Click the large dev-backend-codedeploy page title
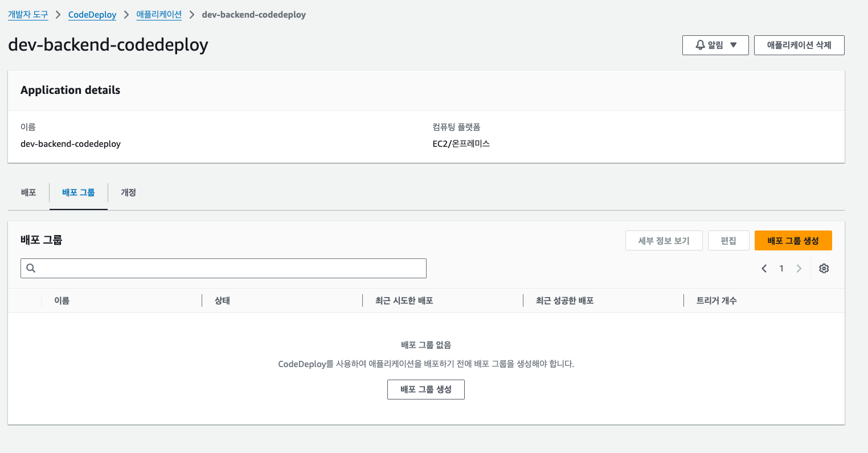Image resolution: width=868 pixels, height=453 pixels. (x=108, y=44)
